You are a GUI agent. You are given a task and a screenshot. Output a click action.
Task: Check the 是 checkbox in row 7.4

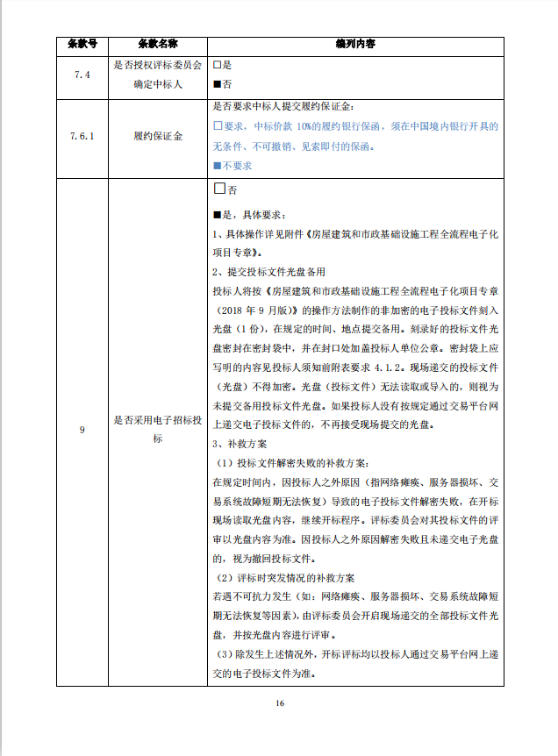point(217,65)
